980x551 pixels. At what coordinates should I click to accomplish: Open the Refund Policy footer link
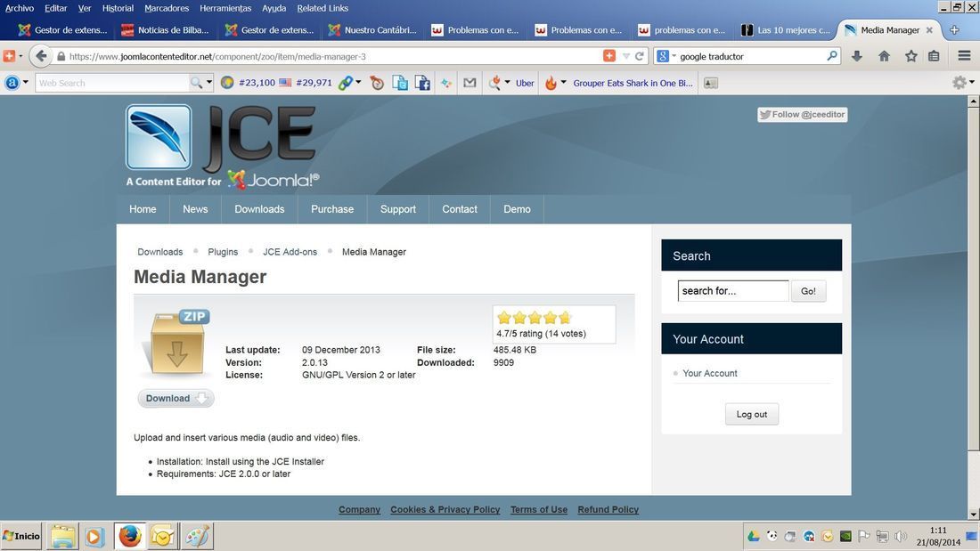click(x=608, y=510)
